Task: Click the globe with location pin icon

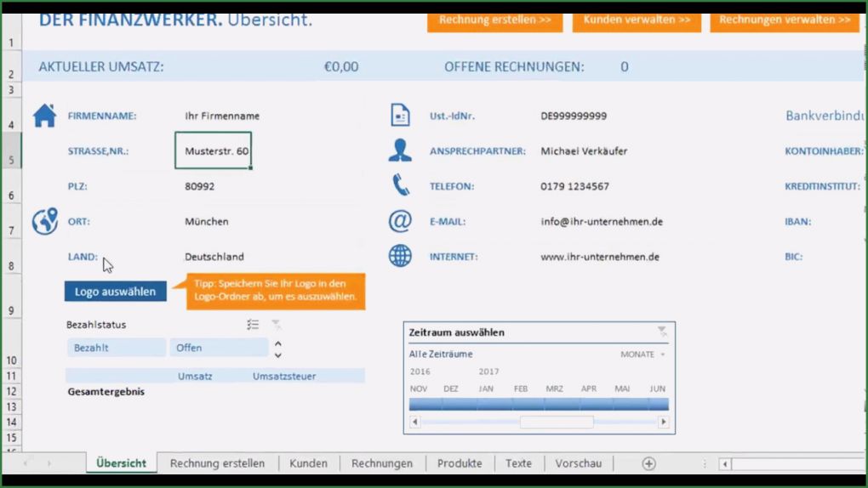Action: 45,221
